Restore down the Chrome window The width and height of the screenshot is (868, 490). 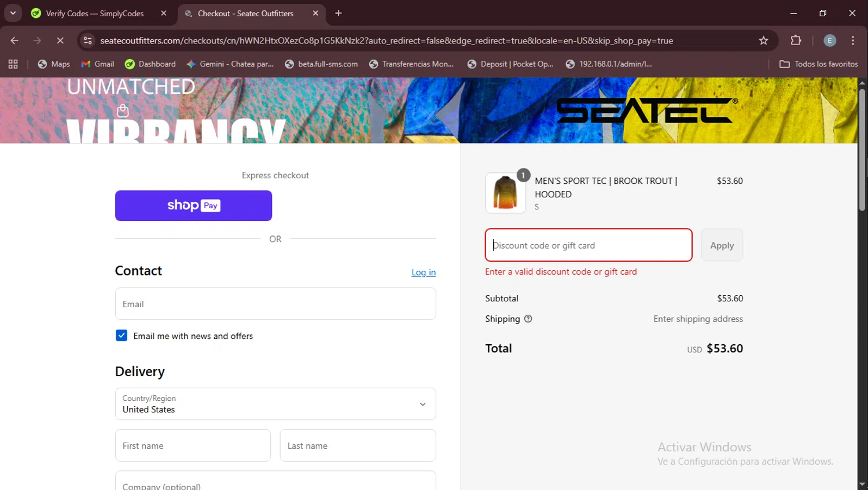tap(823, 13)
